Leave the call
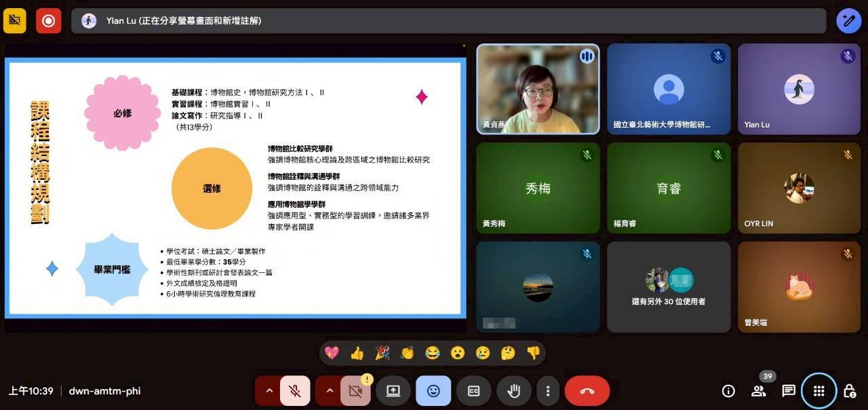This screenshot has width=868, height=410. [587, 390]
